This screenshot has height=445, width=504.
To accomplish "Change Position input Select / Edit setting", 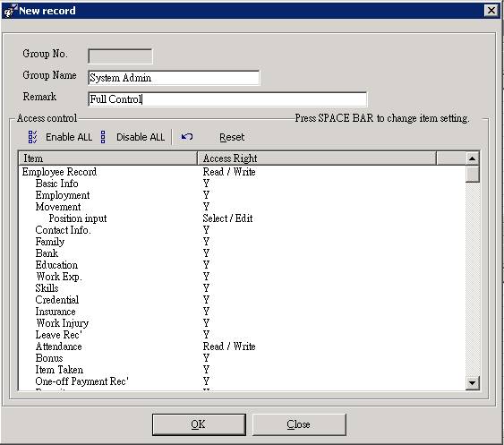I will pyautogui.click(x=227, y=218).
